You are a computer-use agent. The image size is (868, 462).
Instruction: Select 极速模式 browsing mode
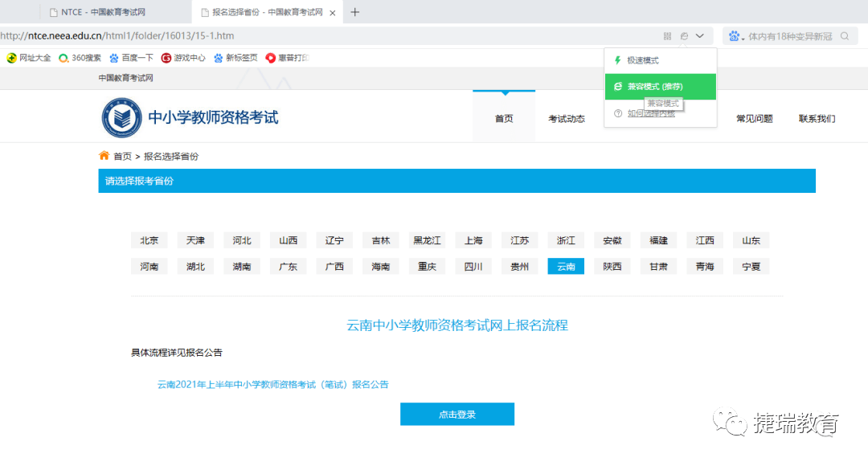tap(642, 60)
